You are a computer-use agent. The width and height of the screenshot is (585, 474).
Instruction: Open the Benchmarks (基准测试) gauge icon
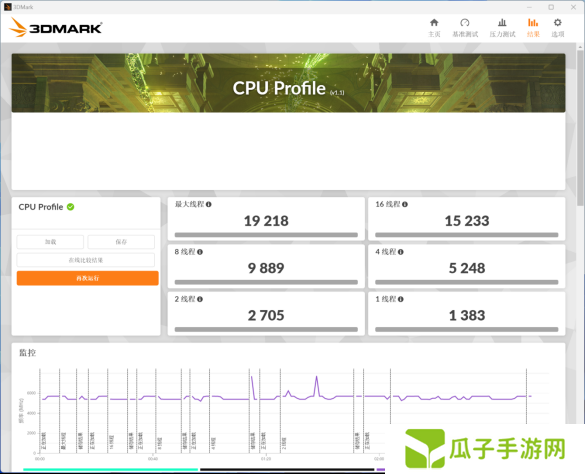pos(464,23)
